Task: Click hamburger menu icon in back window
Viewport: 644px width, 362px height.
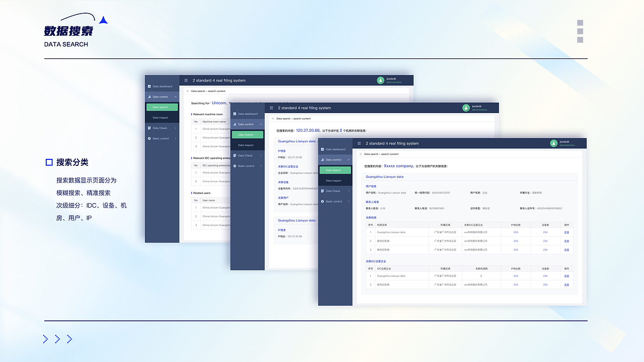Action: 186,80
